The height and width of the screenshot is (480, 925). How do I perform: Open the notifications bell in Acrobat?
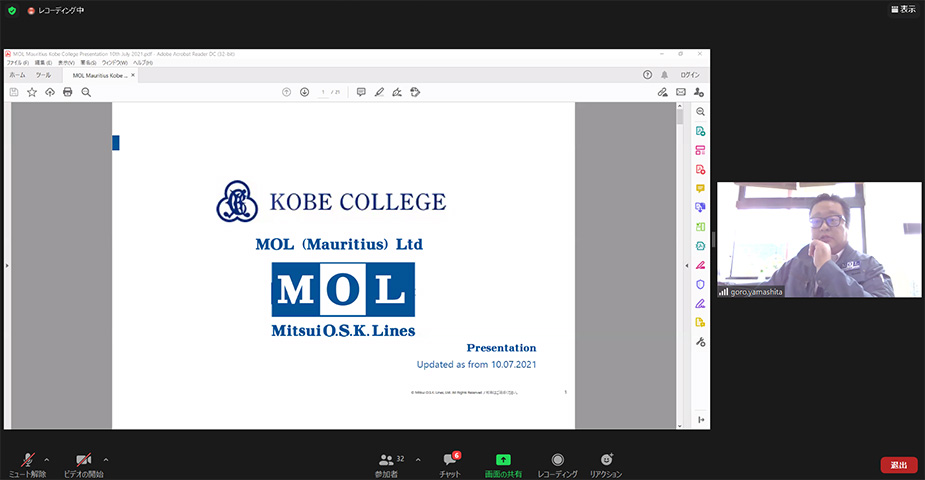tap(664, 75)
